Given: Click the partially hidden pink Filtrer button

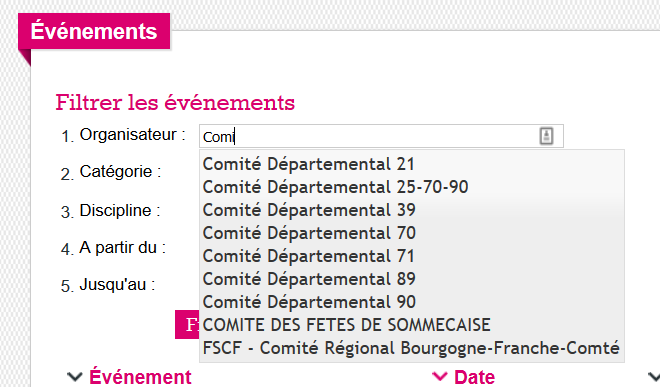Looking at the screenshot, I should click(x=187, y=324).
